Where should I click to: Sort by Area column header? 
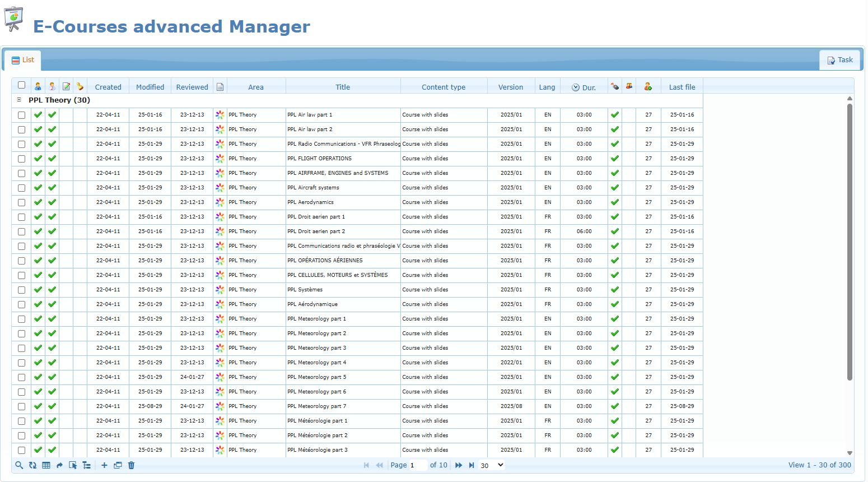[x=256, y=87]
